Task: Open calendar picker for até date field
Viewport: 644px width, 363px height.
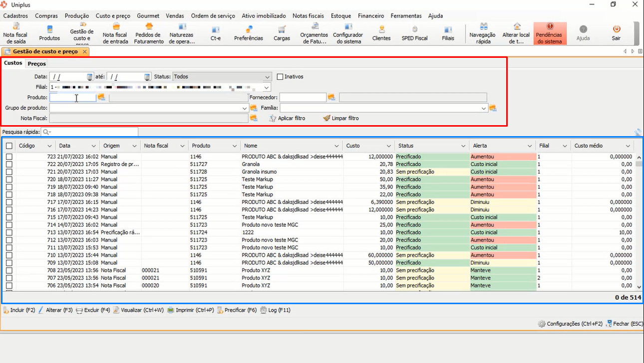Action: coord(147,77)
